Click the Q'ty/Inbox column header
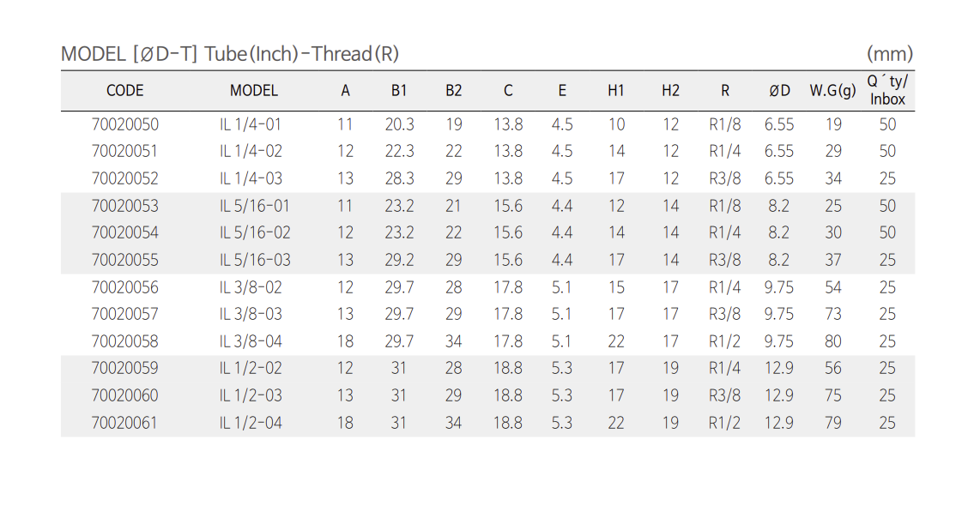This screenshot has width=980, height=512. [x=887, y=90]
